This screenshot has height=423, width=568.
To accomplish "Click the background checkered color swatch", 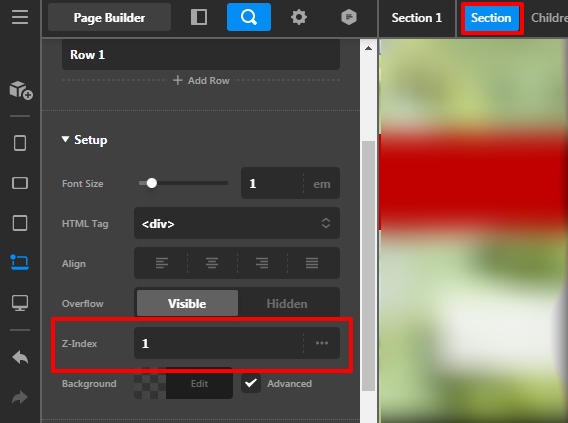I will [x=150, y=384].
